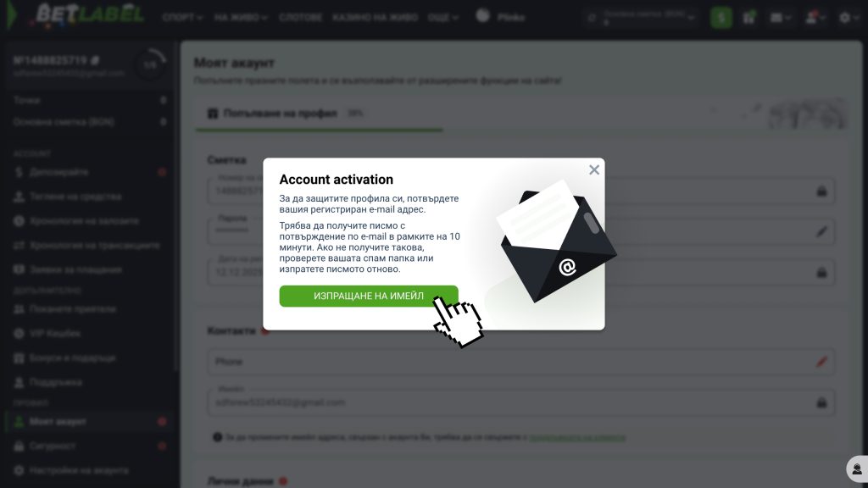Expand the СПОРТ menu
868x488 pixels.
pos(183,17)
